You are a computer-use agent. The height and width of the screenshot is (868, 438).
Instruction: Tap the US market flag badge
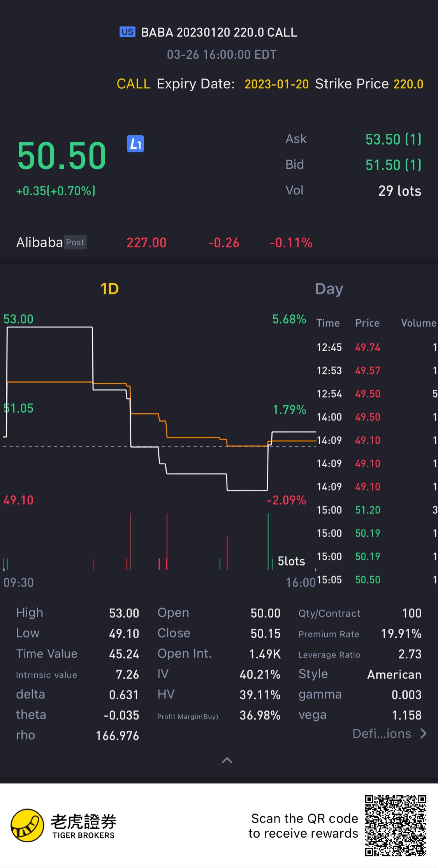coord(127,32)
